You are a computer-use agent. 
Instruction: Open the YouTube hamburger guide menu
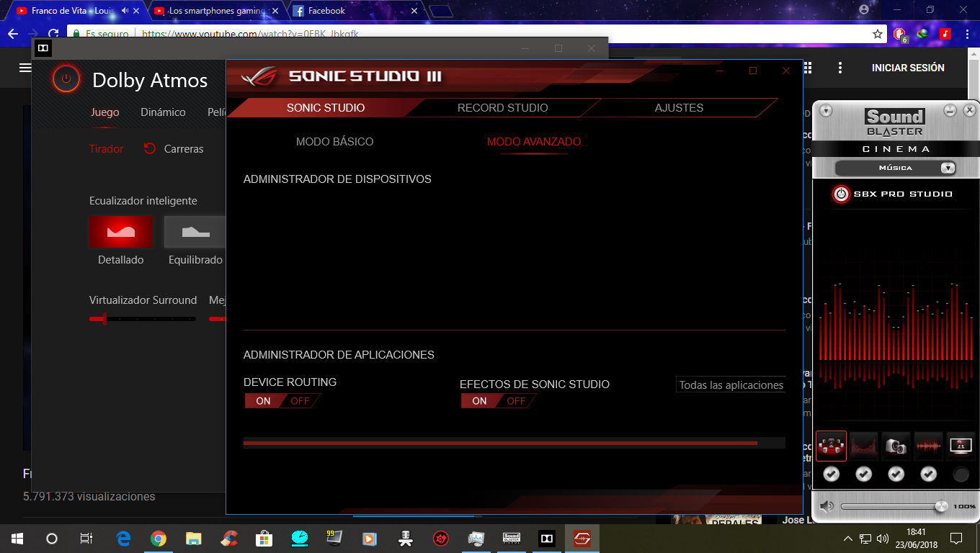click(x=25, y=68)
